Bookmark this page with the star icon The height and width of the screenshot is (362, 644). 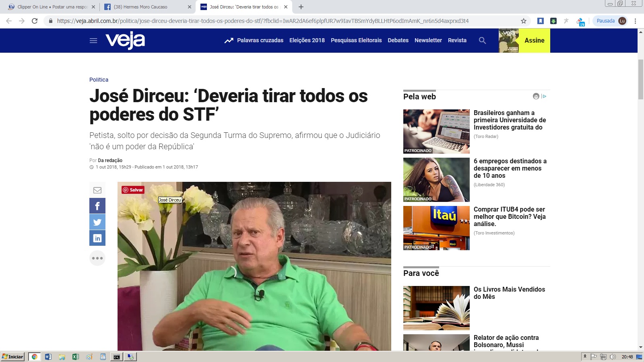[524, 21]
